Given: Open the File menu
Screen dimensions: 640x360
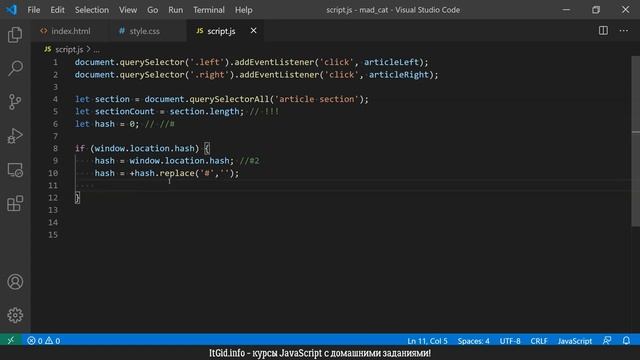Looking at the screenshot, I should (33, 10).
